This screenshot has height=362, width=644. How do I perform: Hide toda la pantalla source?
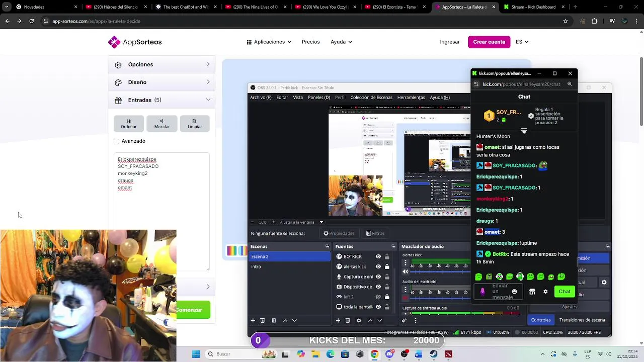tap(378, 307)
